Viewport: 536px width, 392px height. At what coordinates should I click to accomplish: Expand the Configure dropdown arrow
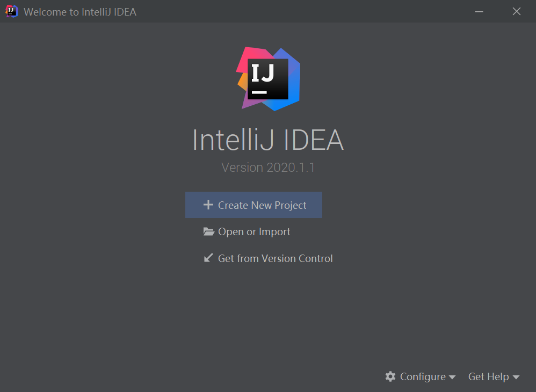pyautogui.click(x=452, y=377)
